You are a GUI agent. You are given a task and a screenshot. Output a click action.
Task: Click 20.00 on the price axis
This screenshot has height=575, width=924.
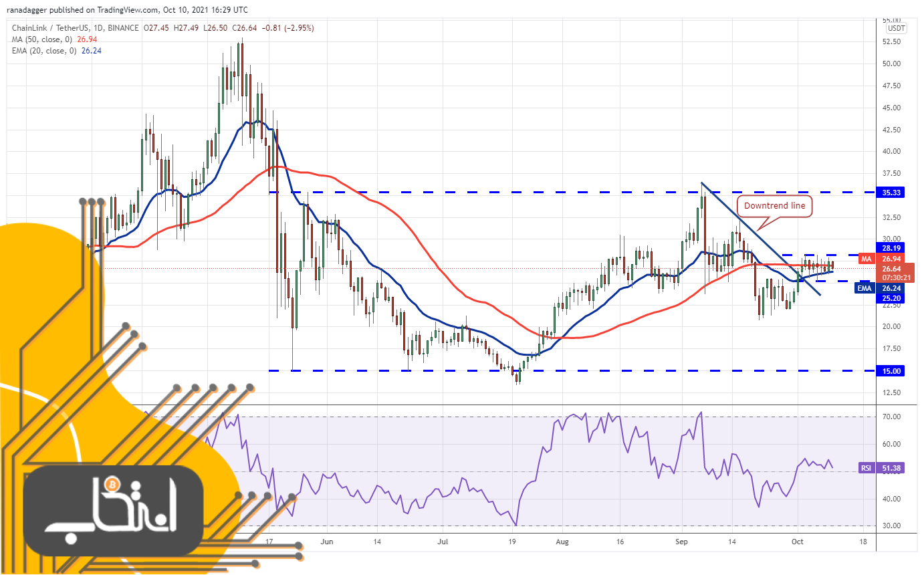(892, 326)
